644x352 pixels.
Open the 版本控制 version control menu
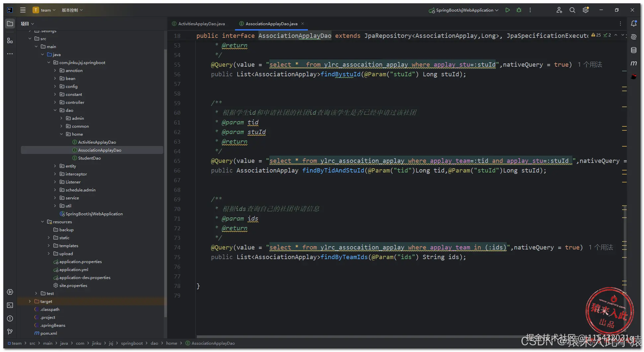coord(72,10)
